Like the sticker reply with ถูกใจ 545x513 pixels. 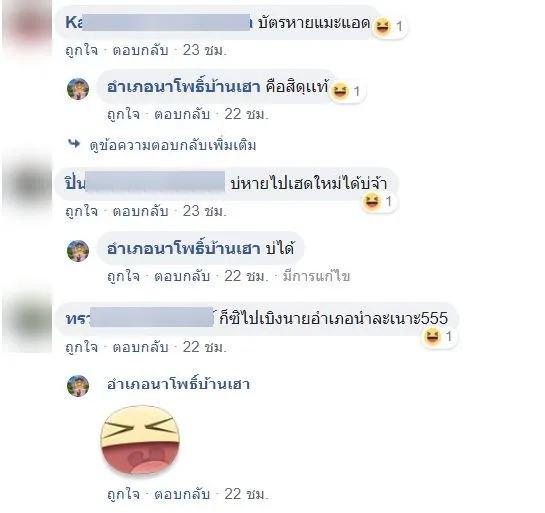point(123,494)
